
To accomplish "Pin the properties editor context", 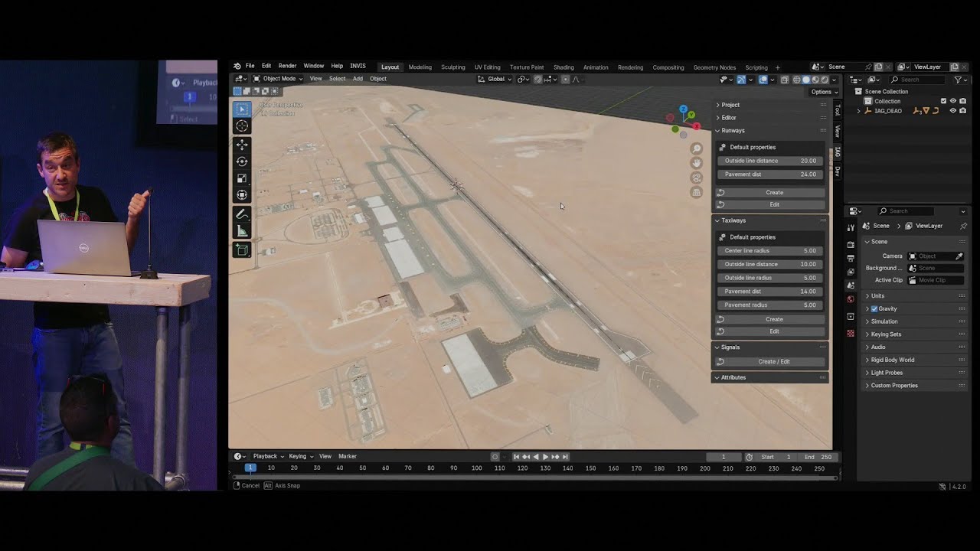I will pos(962,226).
